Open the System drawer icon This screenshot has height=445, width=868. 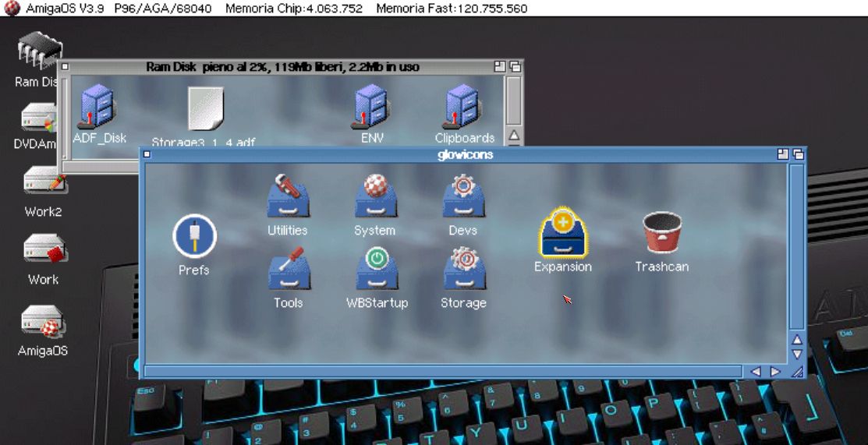click(376, 198)
